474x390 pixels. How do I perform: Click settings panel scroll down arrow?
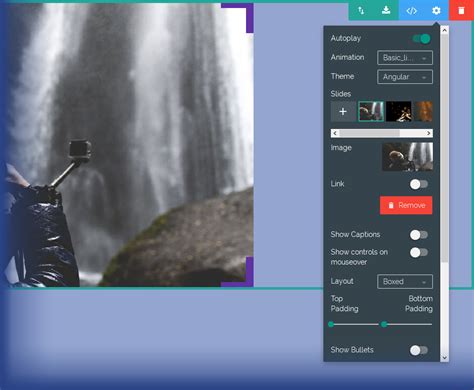coord(444,357)
